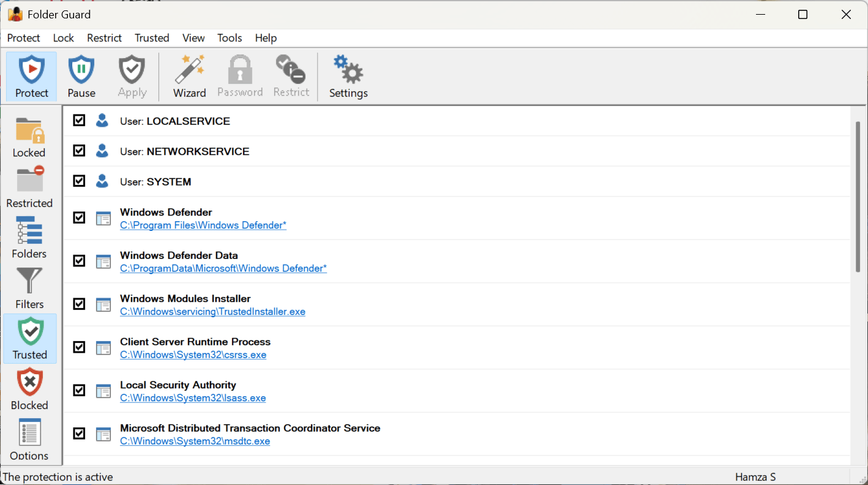Click the "Client Server Runtime Process" title
Screen dimensions: 868x485
click(x=195, y=342)
